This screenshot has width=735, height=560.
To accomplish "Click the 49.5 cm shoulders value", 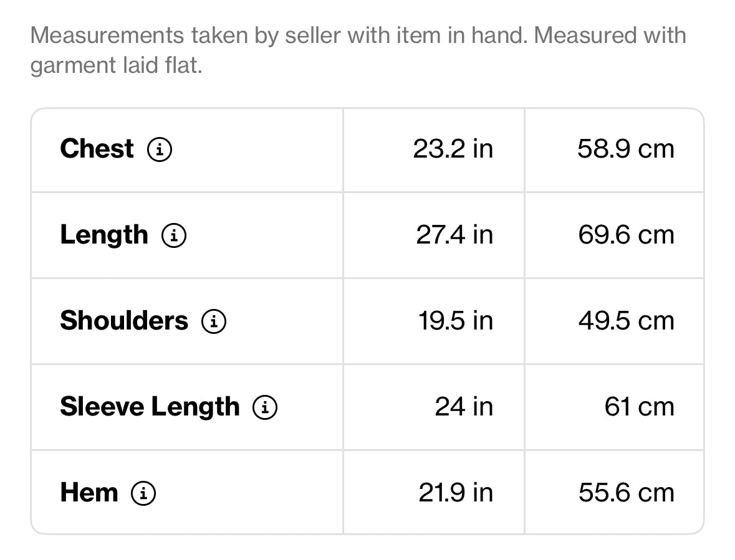I will pos(627,321).
